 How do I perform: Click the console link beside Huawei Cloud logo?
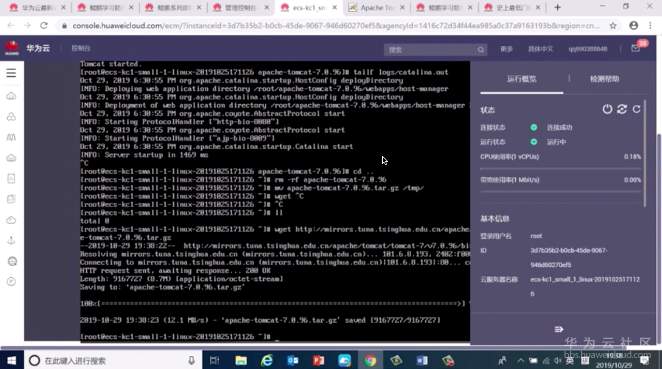pos(81,49)
